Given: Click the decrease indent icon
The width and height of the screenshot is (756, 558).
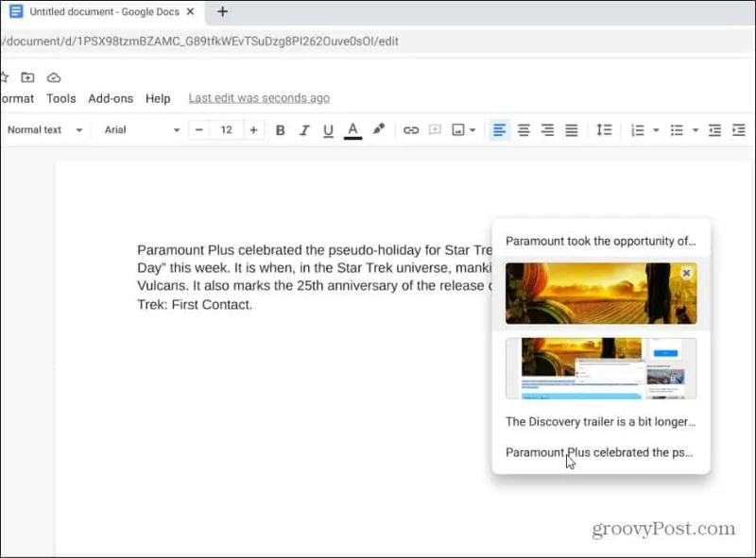Looking at the screenshot, I should click(x=714, y=130).
